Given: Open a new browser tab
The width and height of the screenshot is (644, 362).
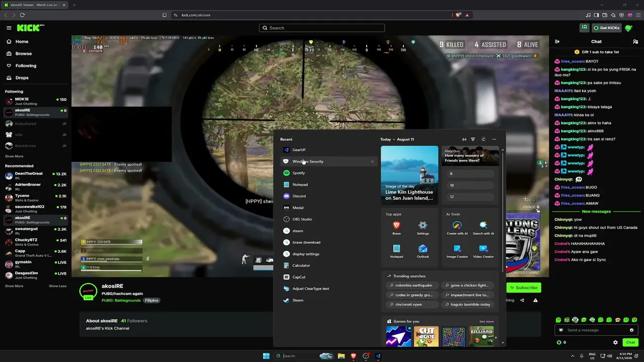Looking at the screenshot, I should pos(74,5).
